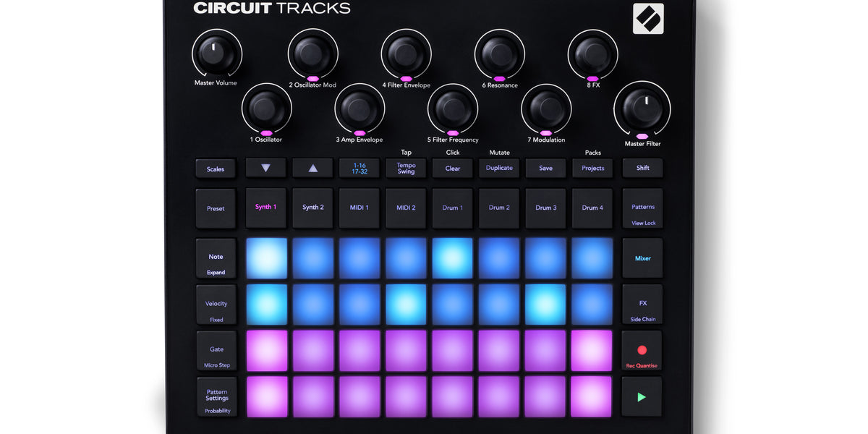Turn the Master Volume knob

tap(216, 53)
